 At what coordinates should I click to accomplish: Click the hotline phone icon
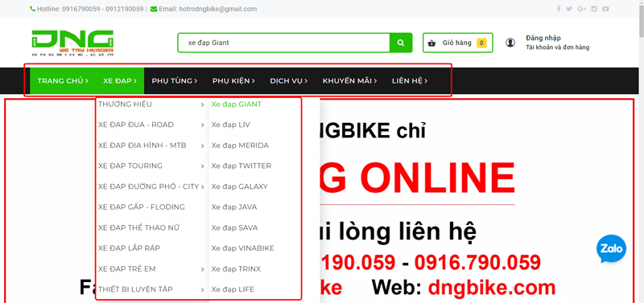(x=32, y=9)
